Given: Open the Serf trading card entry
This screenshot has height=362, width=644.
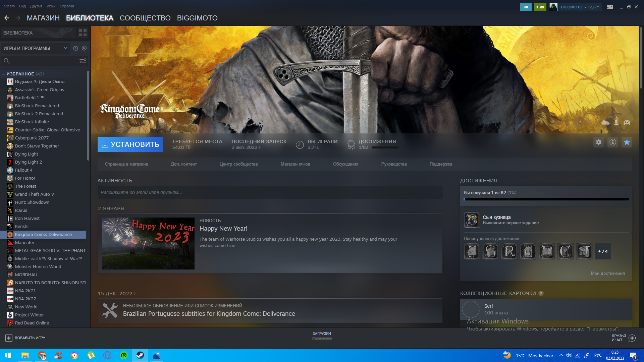Looking at the screenshot, I should pyautogui.click(x=546, y=309).
